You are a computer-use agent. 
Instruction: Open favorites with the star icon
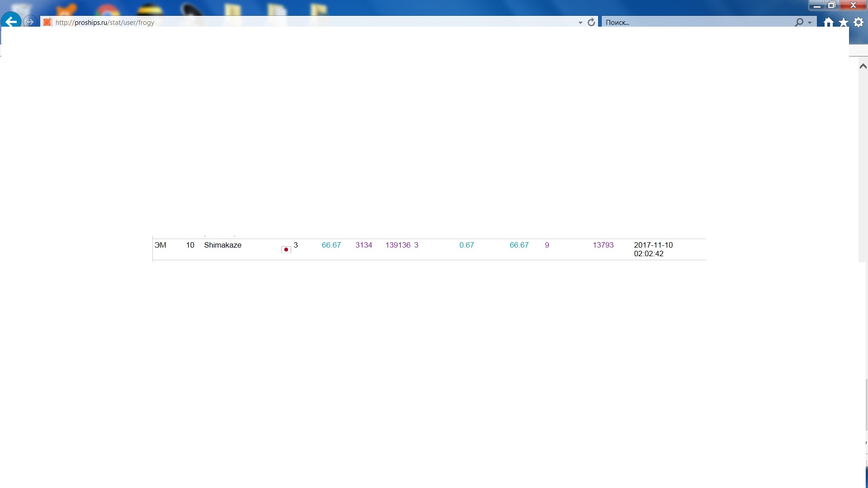[x=844, y=22]
